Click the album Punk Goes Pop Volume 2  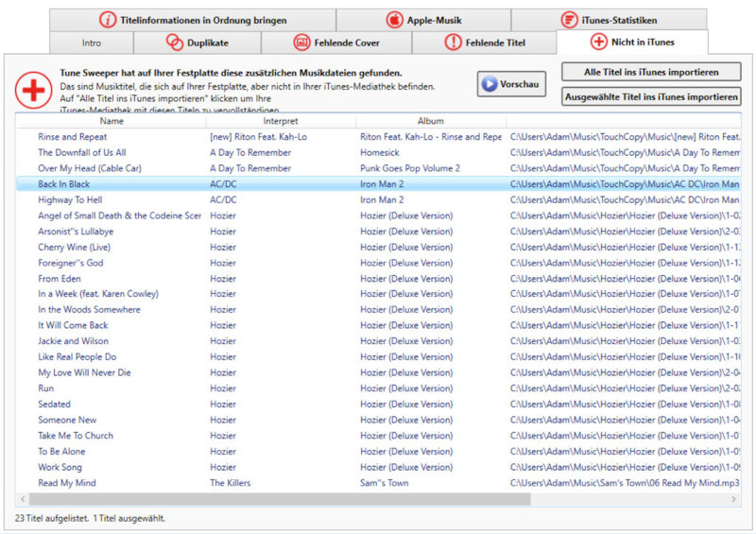point(410,168)
